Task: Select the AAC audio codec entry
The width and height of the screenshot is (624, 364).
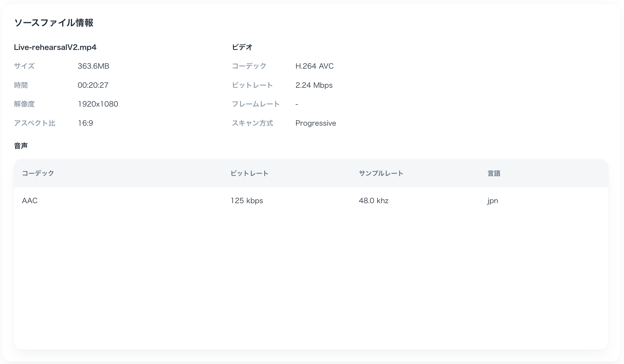Action: click(x=30, y=201)
